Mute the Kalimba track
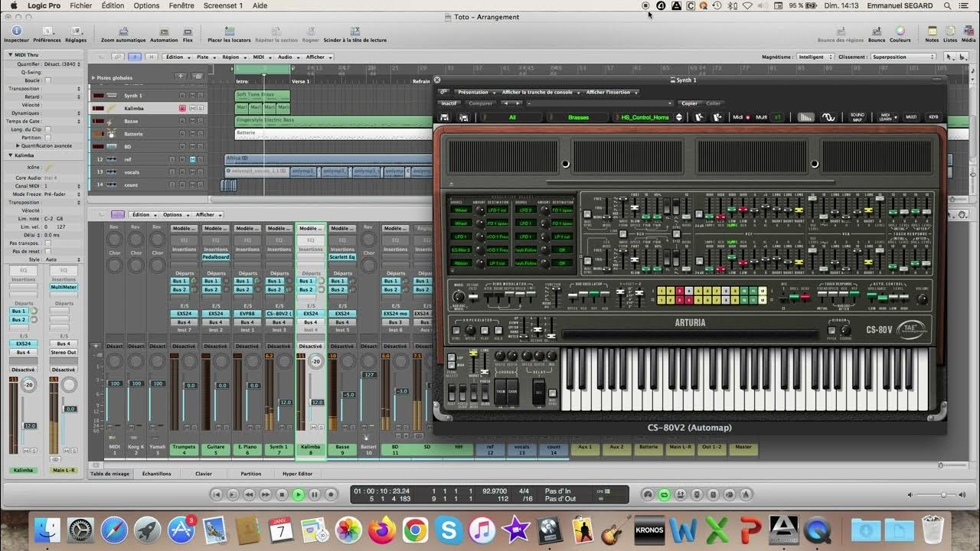Viewport: 980px width, 551px height. (194, 109)
